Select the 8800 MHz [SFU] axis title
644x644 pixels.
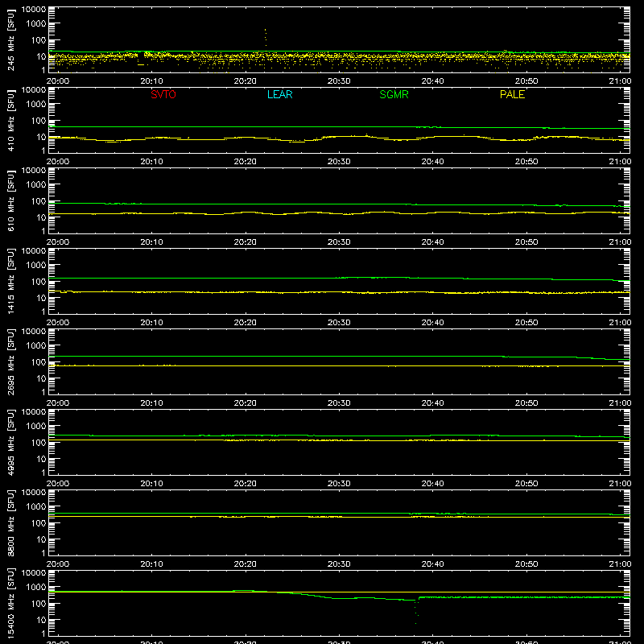[11, 522]
